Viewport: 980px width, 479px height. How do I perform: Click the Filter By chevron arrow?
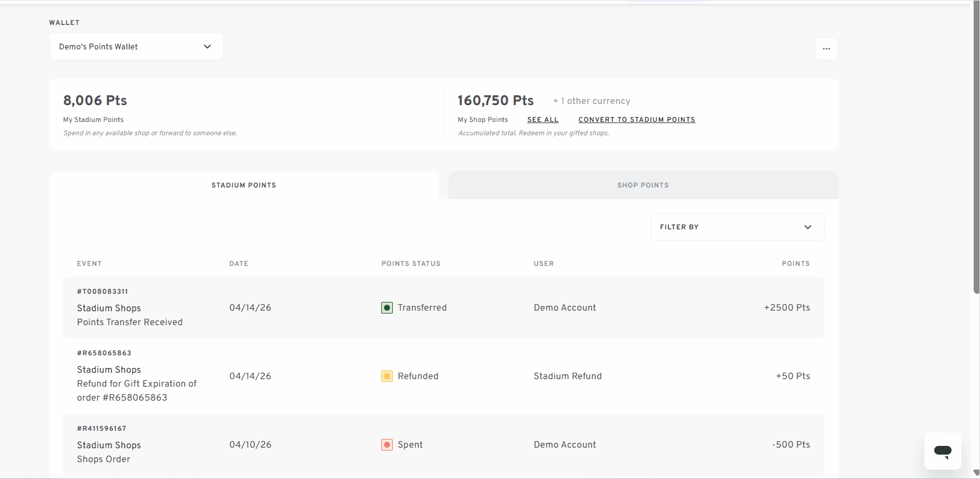pos(808,227)
